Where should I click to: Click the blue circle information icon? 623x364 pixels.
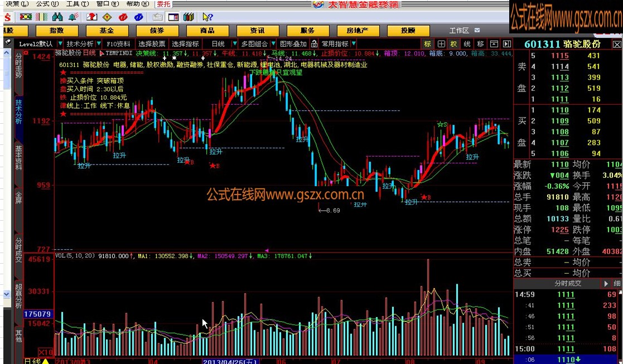[139, 17]
